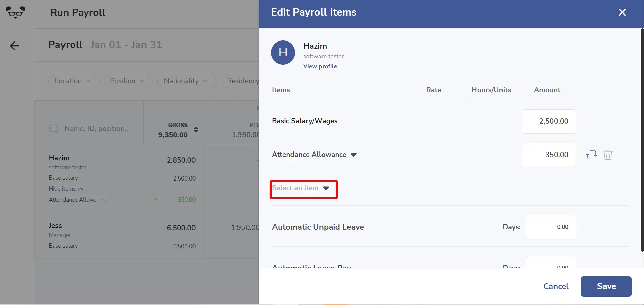The width and height of the screenshot is (644, 305).
Task: Click the search magnifier icon
Action: coord(54,129)
